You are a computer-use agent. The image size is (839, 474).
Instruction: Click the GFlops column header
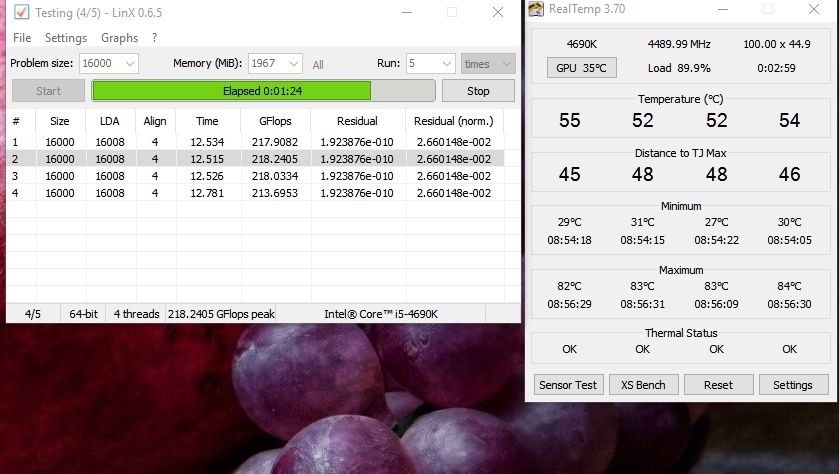[275, 121]
